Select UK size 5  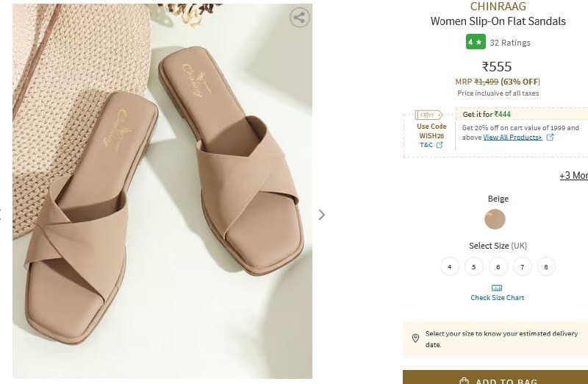coord(473,267)
